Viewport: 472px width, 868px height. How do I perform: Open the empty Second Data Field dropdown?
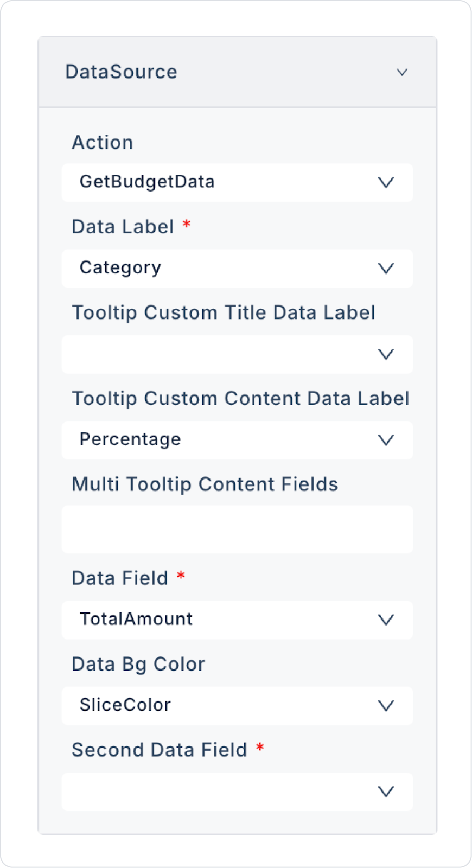point(217,792)
